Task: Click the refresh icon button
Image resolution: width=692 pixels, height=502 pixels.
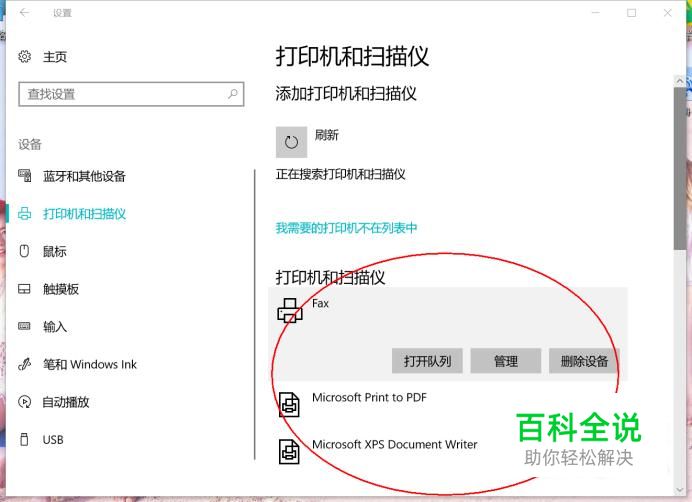Action: coord(291,142)
